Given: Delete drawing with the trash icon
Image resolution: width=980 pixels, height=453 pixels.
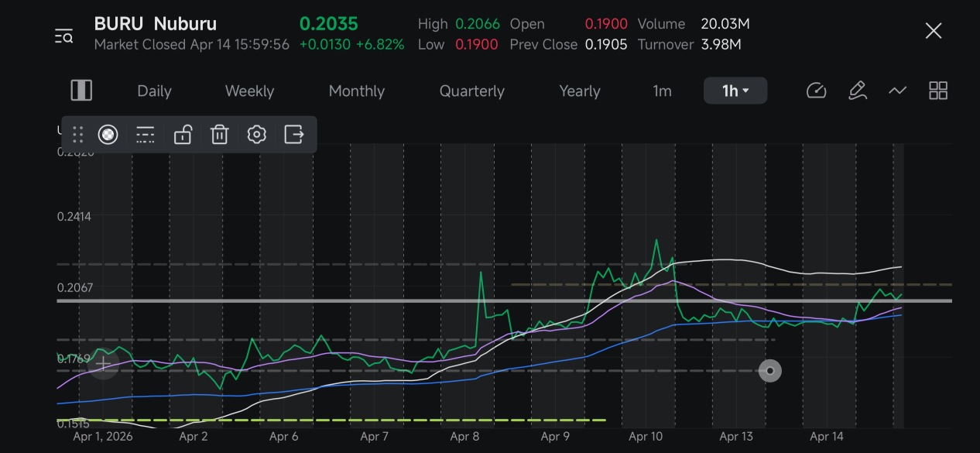Looking at the screenshot, I should tap(220, 135).
